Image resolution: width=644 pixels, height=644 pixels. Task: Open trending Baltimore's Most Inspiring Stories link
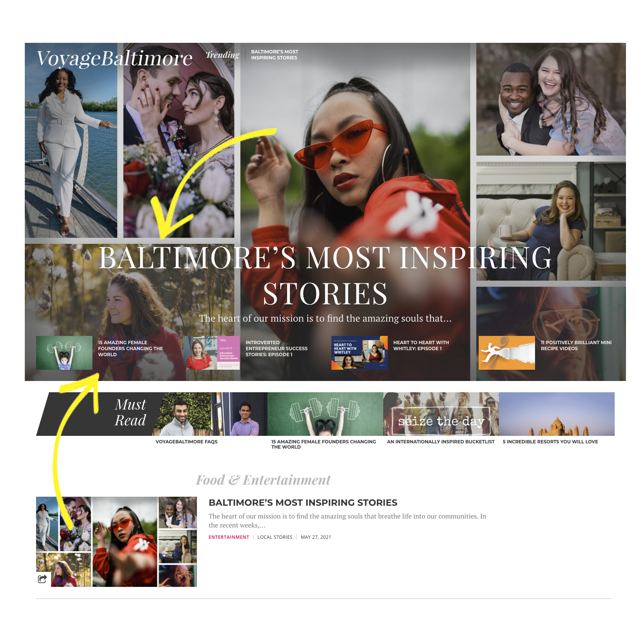pos(274,55)
